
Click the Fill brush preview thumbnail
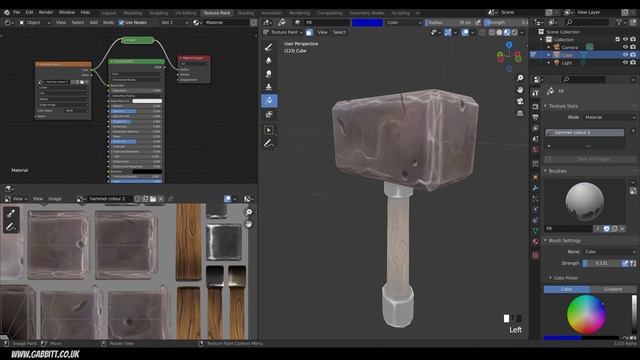[x=584, y=202]
